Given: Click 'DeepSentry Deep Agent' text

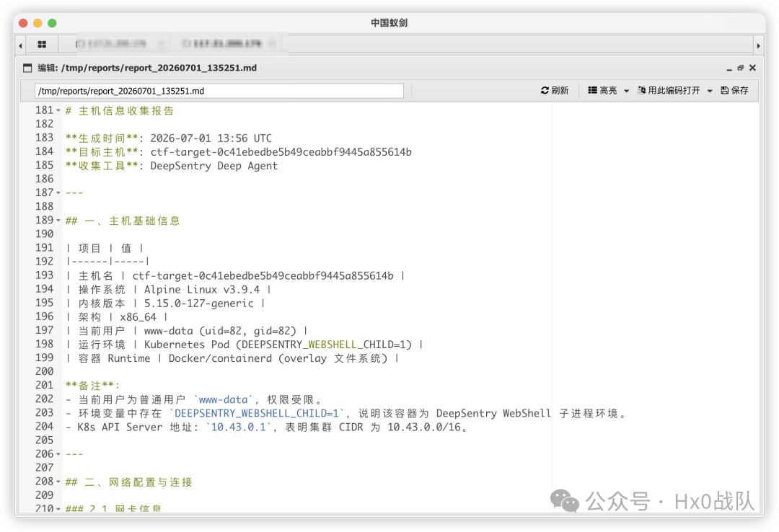Looking at the screenshot, I should tap(214, 166).
